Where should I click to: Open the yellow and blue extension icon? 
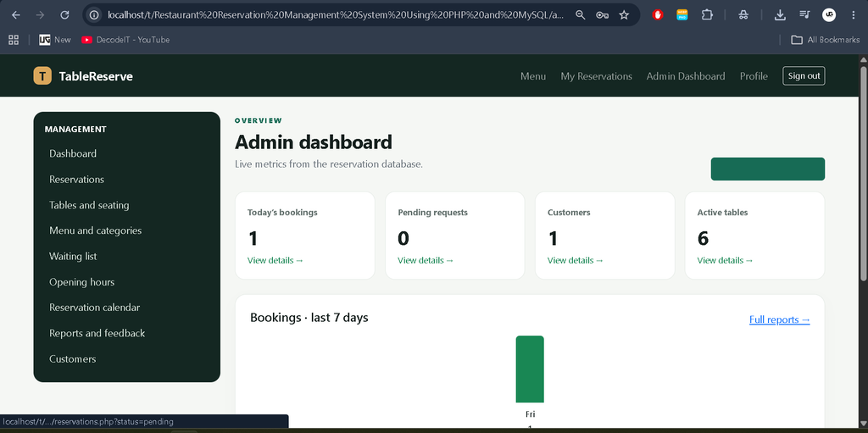click(682, 15)
